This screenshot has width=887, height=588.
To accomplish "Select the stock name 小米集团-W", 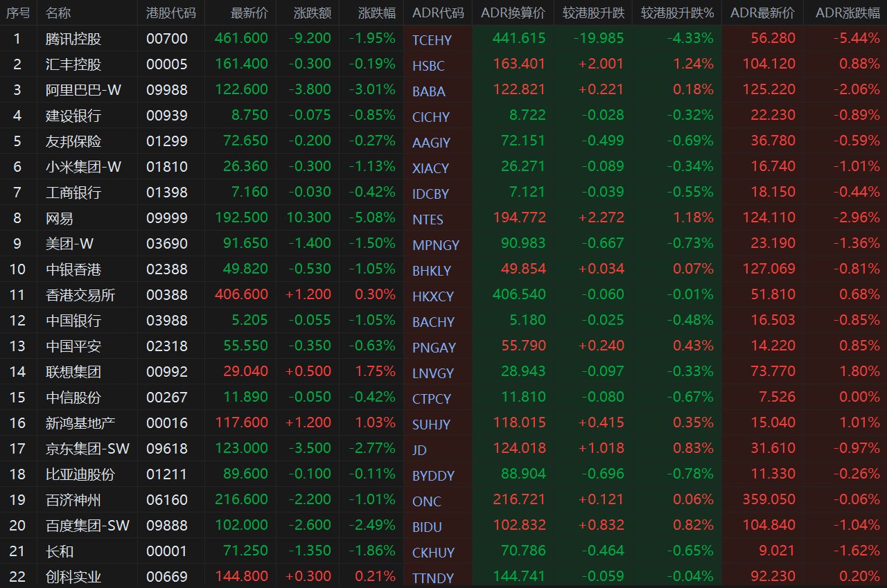I will pos(84,167).
